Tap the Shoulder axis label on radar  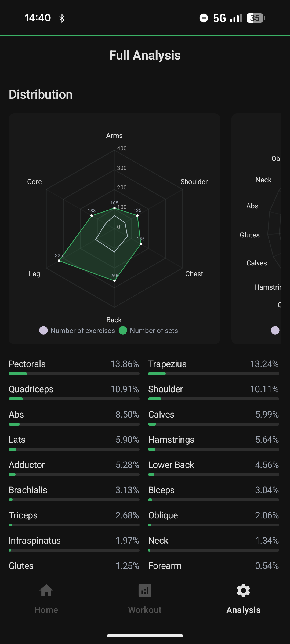(194, 182)
